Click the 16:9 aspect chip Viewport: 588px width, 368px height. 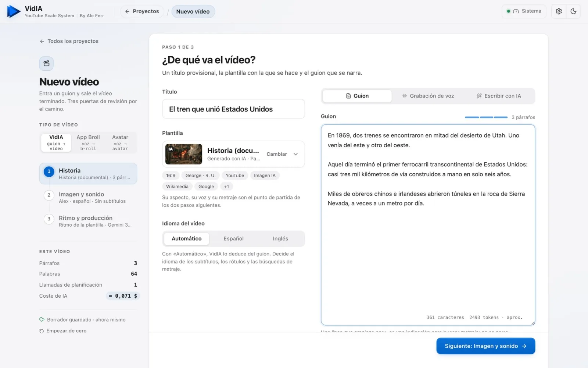click(x=171, y=176)
